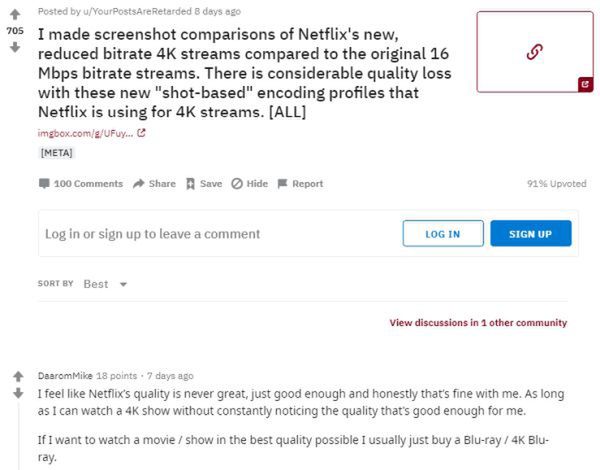Open the imgbox.com link
Image resolution: width=600 pixels, height=470 pixels.
coord(88,133)
